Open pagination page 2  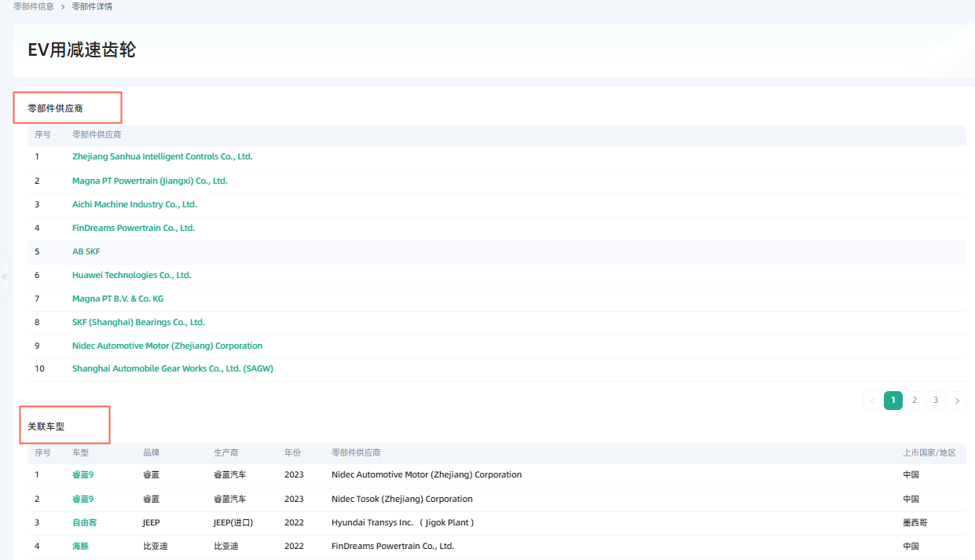915,401
